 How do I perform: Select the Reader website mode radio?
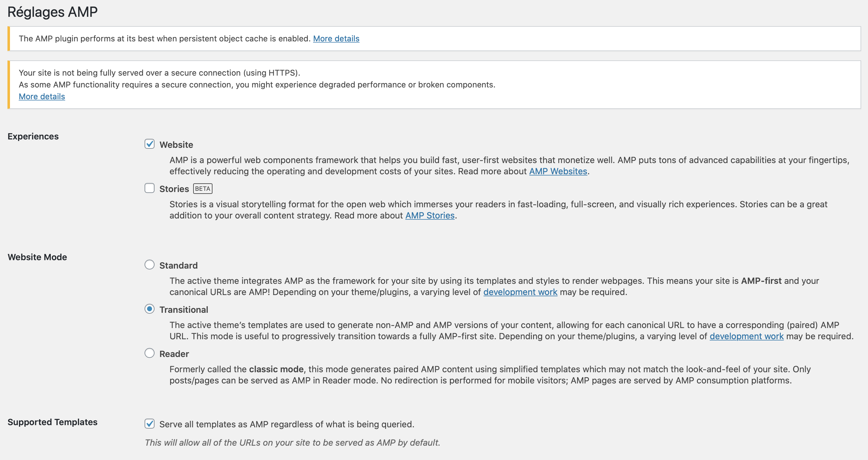click(149, 353)
